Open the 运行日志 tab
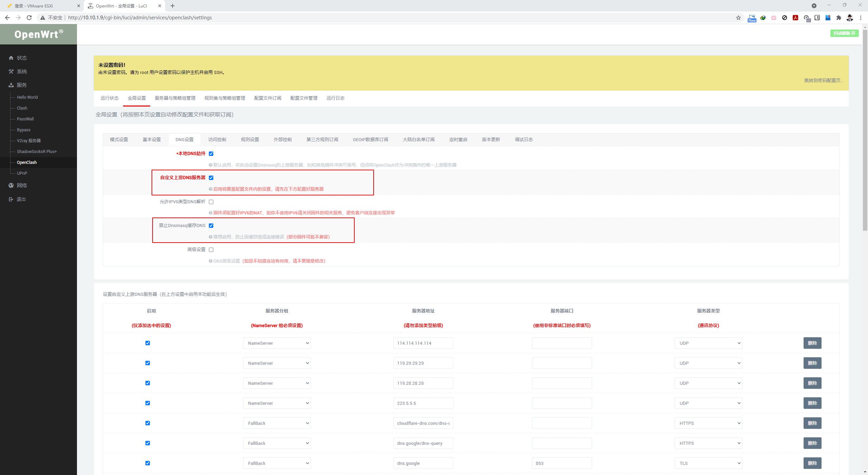This screenshot has width=868, height=475. (335, 98)
